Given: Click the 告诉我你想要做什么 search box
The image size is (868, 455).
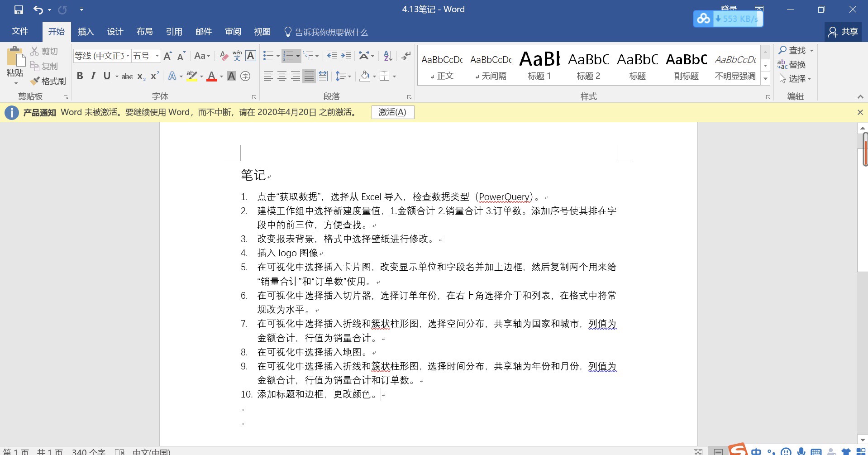Looking at the screenshot, I should pyautogui.click(x=326, y=32).
